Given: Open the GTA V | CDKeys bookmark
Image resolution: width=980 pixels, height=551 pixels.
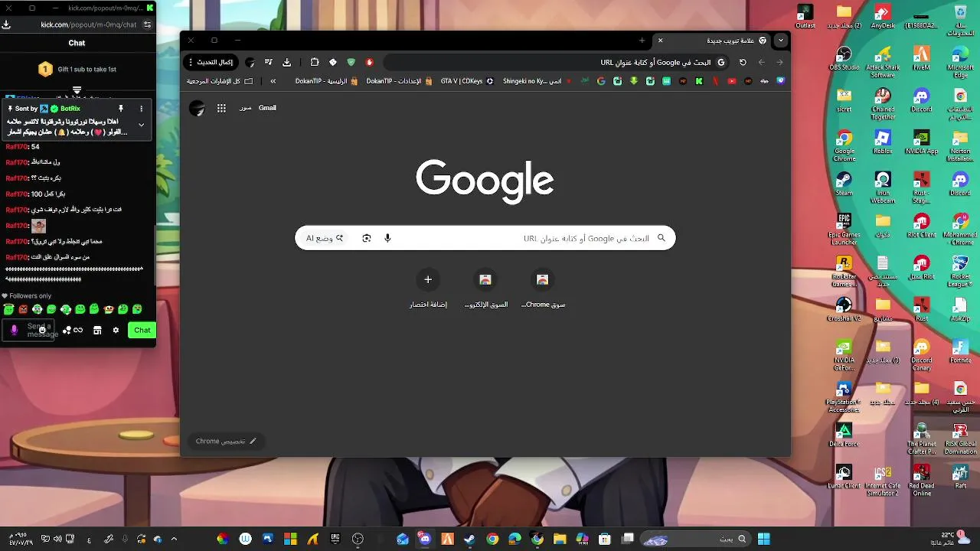Looking at the screenshot, I should click(x=467, y=81).
